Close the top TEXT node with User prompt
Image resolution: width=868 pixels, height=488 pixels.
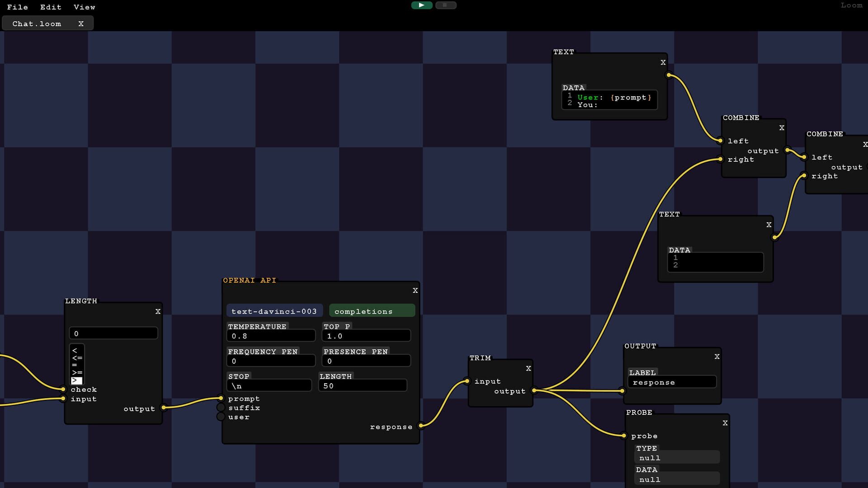tap(663, 62)
